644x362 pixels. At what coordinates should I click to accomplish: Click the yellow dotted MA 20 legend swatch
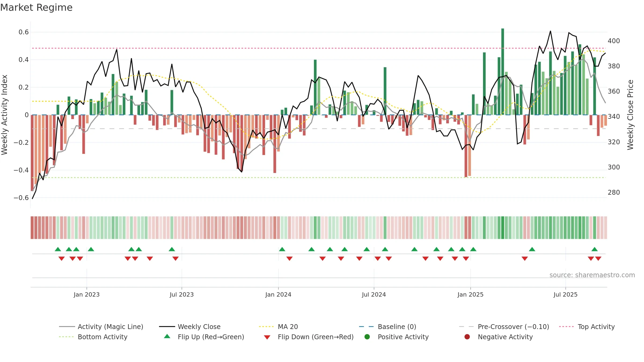pos(266,327)
